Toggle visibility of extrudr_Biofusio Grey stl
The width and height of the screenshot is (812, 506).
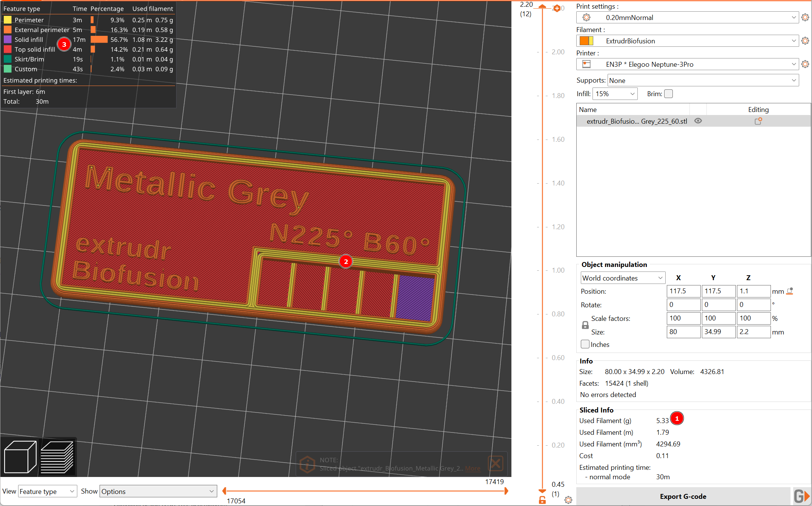point(698,121)
